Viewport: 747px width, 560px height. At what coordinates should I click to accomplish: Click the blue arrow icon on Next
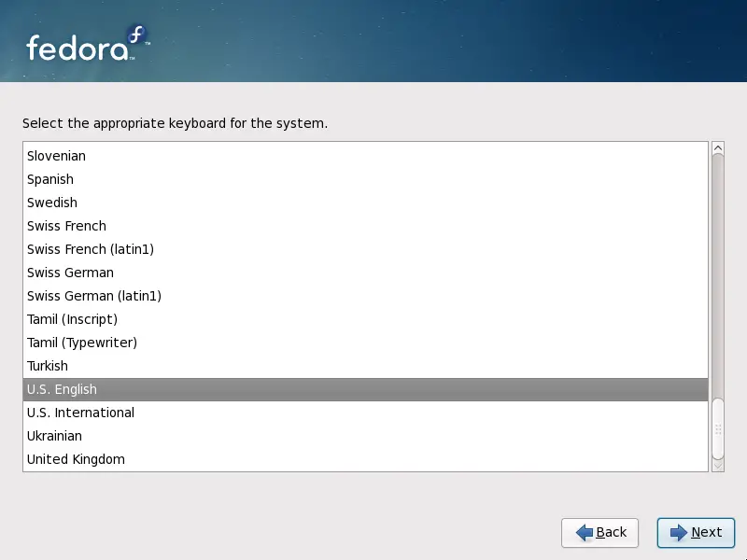pos(675,533)
